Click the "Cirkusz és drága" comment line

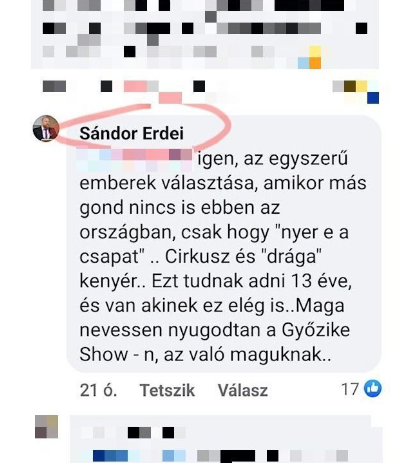pyautogui.click(x=201, y=257)
